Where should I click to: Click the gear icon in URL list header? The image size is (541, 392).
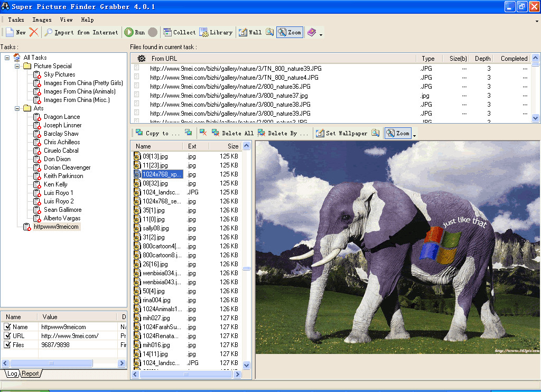[141, 58]
